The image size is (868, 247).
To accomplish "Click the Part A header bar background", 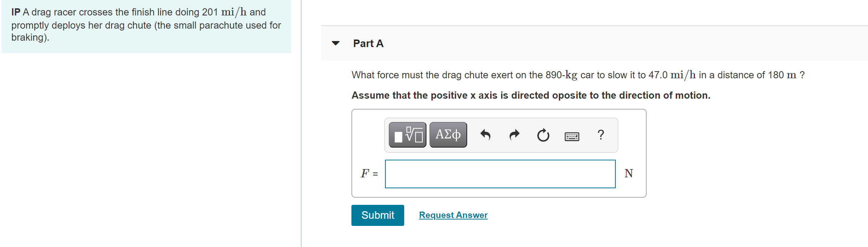I will pyautogui.click(x=603, y=43).
